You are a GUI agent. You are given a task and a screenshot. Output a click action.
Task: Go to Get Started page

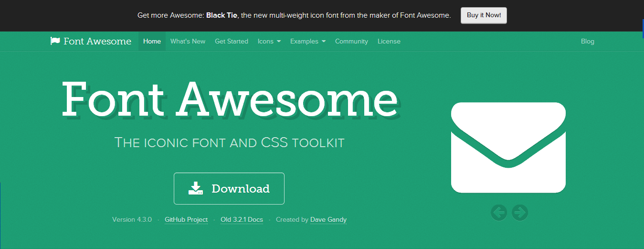[232, 41]
